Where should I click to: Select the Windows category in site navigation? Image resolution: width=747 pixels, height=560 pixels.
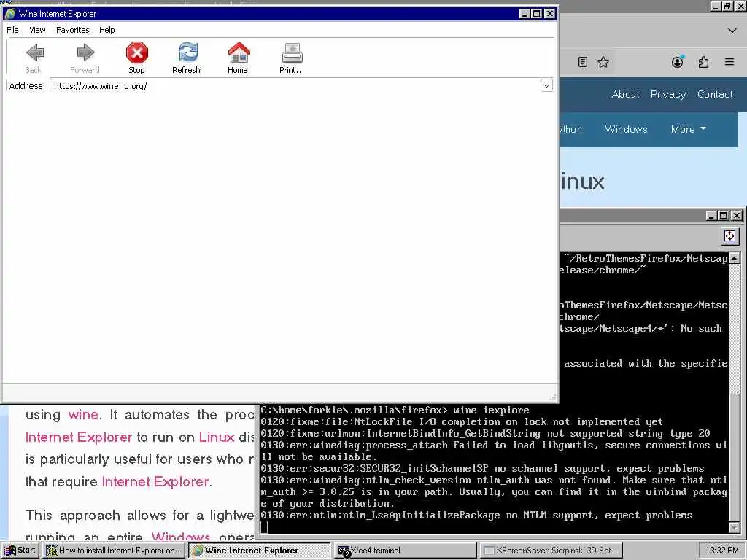coord(626,129)
